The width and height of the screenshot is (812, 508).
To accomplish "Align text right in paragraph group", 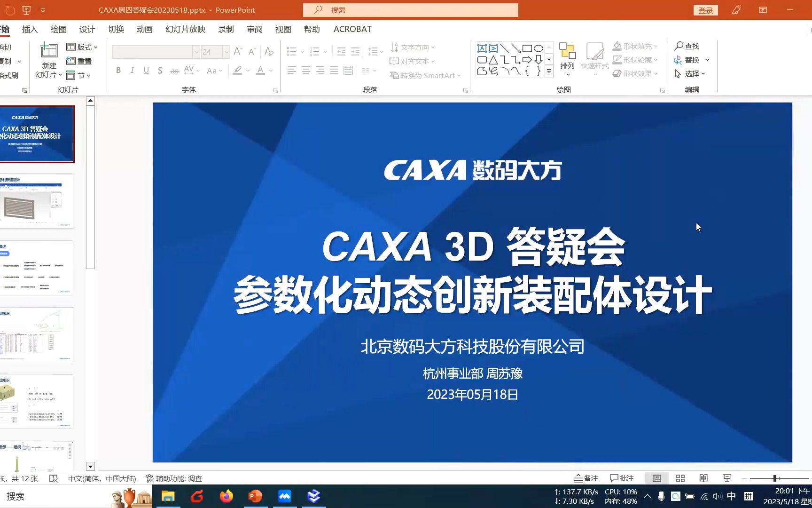I will click(x=320, y=71).
